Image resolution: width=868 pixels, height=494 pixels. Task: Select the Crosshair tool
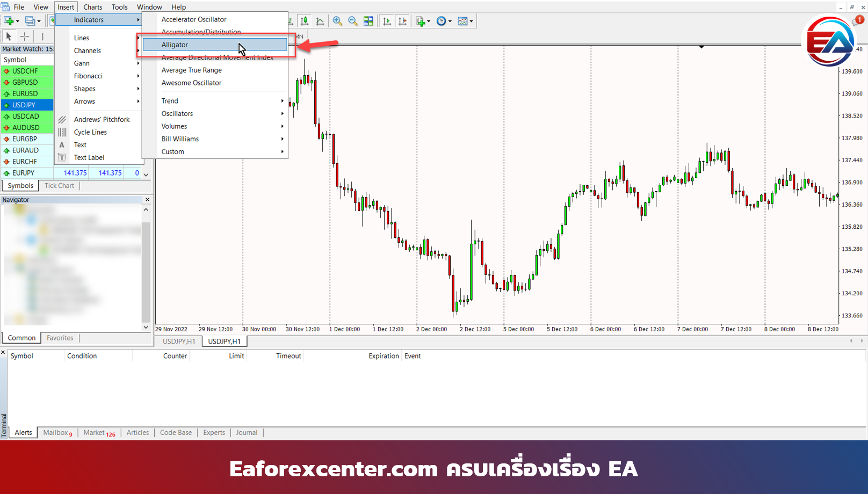pyautogui.click(x=25, y=37)
